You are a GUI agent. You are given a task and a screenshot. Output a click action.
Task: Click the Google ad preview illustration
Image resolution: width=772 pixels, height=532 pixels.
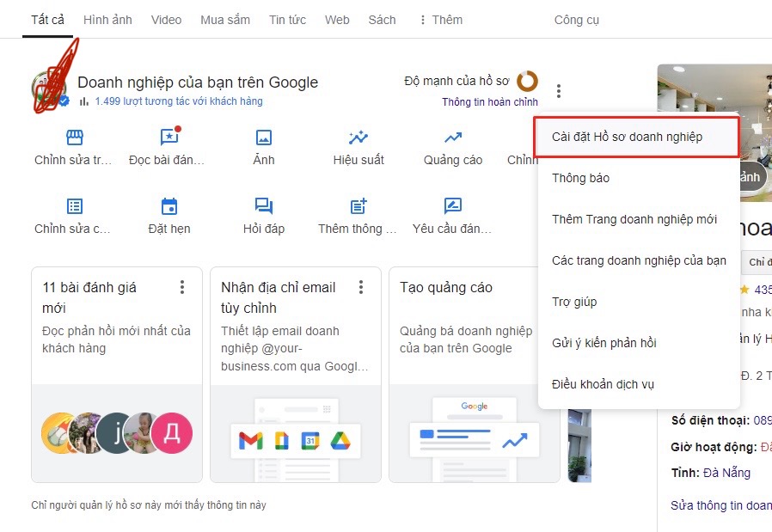click(475, 438)
